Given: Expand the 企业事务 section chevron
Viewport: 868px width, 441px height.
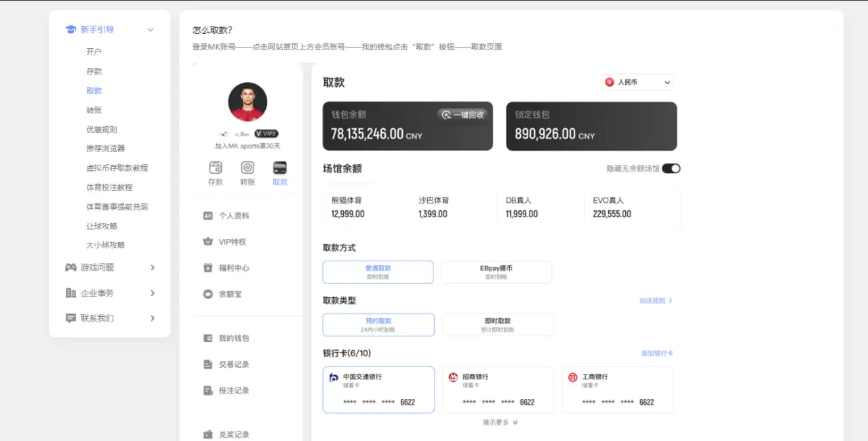Looking at the screenshot, I should [x=153, y=293].
